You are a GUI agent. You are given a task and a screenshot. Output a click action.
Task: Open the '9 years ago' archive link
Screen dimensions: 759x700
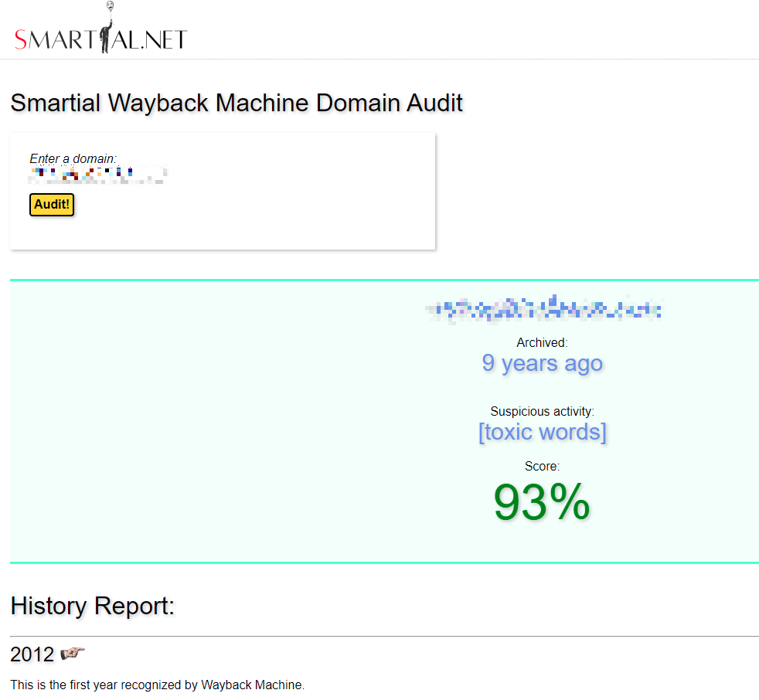[542, 363]
